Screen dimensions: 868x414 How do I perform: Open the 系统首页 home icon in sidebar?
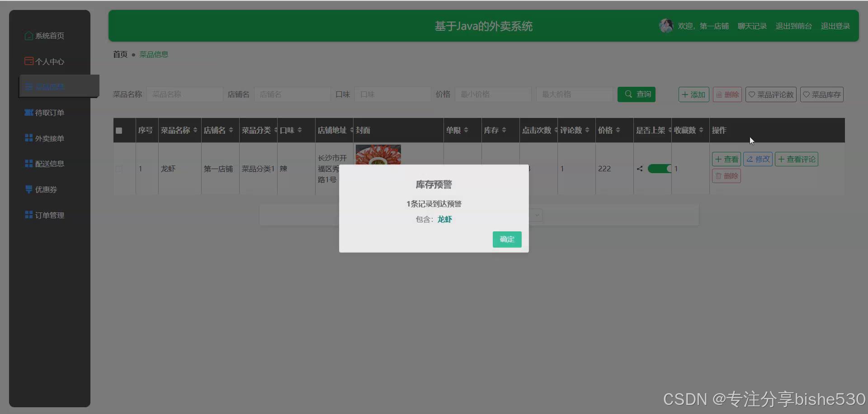pyautogui.click(x=28, y=36)
